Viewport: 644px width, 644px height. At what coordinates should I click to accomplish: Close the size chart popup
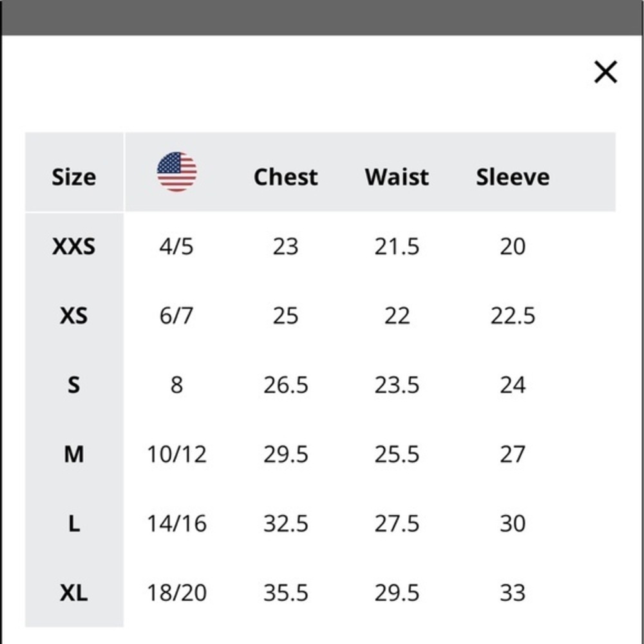[x=605, y=72]
